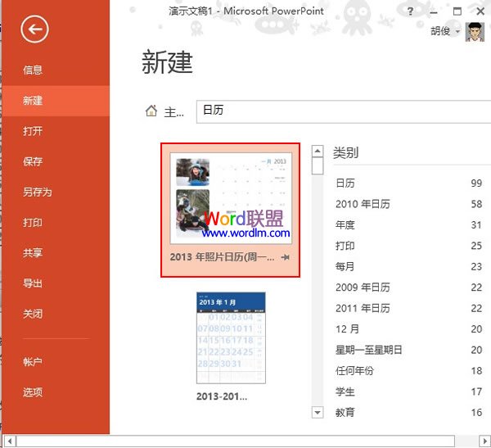Click the category list scroll down arrow
The image size is (491, 448).
[x=318, y=412]
